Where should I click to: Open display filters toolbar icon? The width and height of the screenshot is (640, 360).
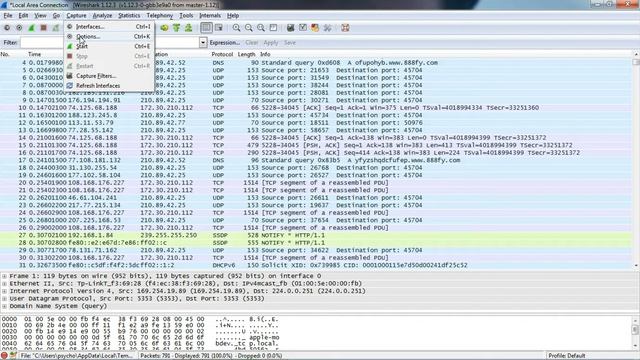tap(303, 28)
